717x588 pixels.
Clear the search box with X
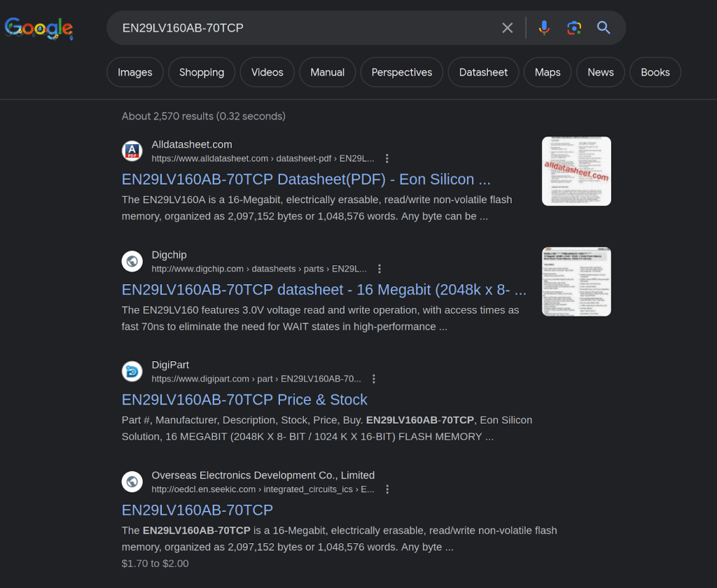(x=507, y=28)
